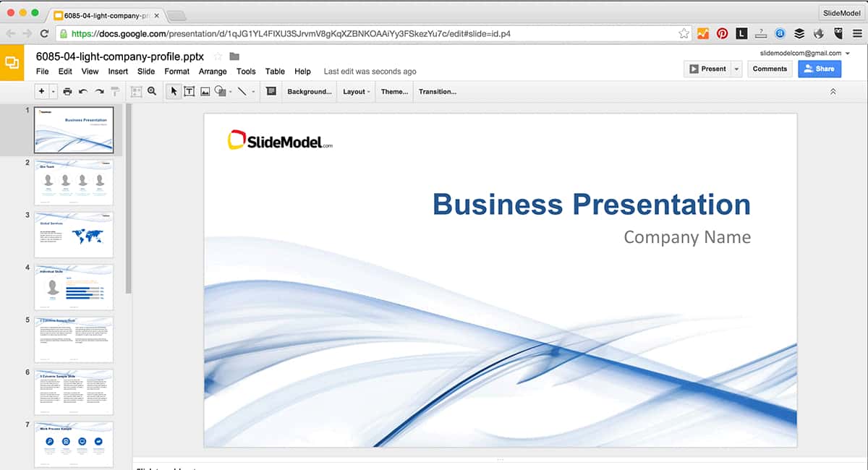Image resolution: width=868 pixels, height=470 pixels.
Task: Click the Print icon in toolbar
Action: tap(67, 92)
